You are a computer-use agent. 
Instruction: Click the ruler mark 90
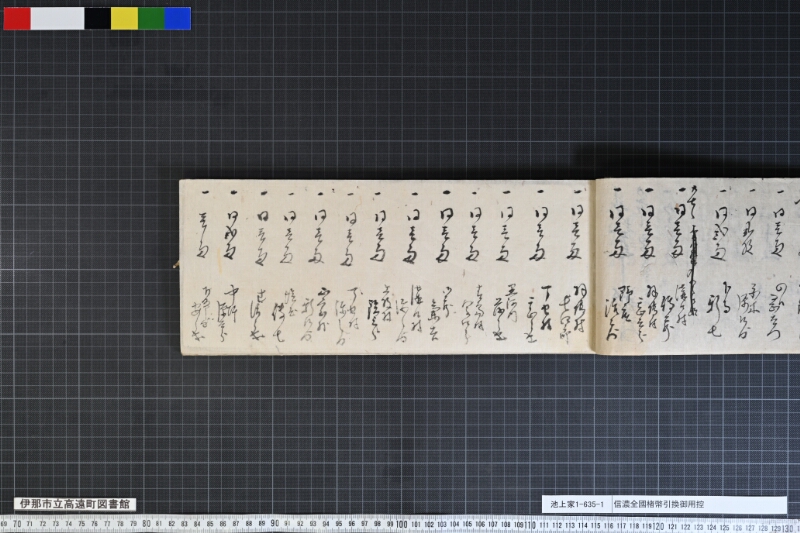click(274, 524)
